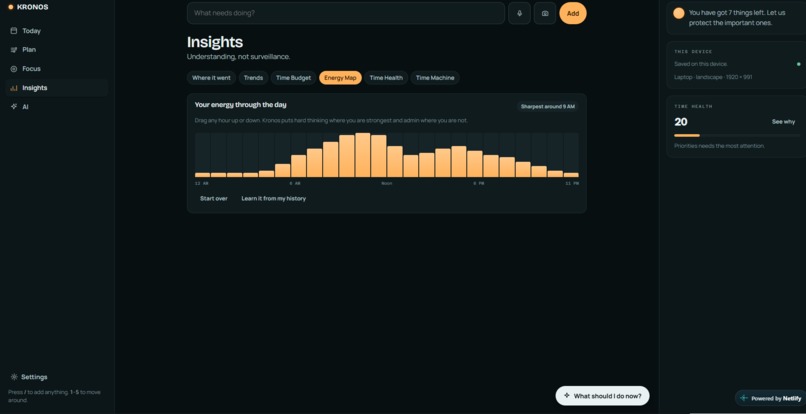Image resolution: width=806 pixels, height=414 pixels.
Task: Click the Settings gear icon
Action: click(x=14, y=377)
